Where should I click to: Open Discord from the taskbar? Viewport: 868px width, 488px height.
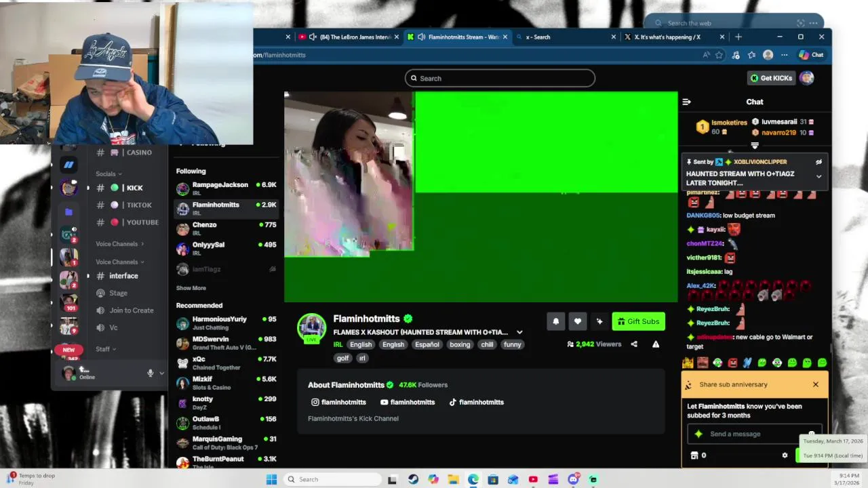pyautogui.click(x=574, y=479)
